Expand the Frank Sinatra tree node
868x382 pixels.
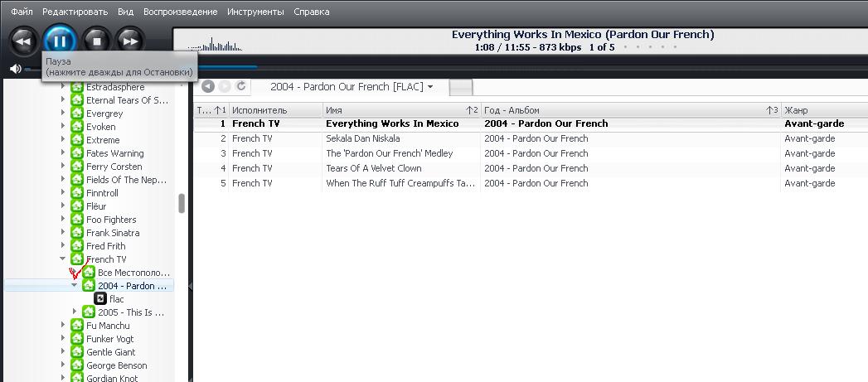[x=63, y=233]
